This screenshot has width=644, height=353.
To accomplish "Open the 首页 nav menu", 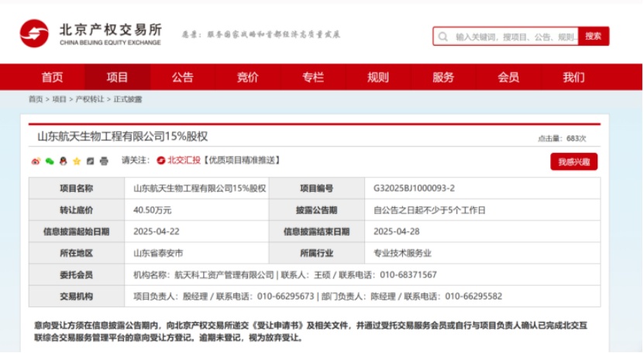I will pos(52,78).
